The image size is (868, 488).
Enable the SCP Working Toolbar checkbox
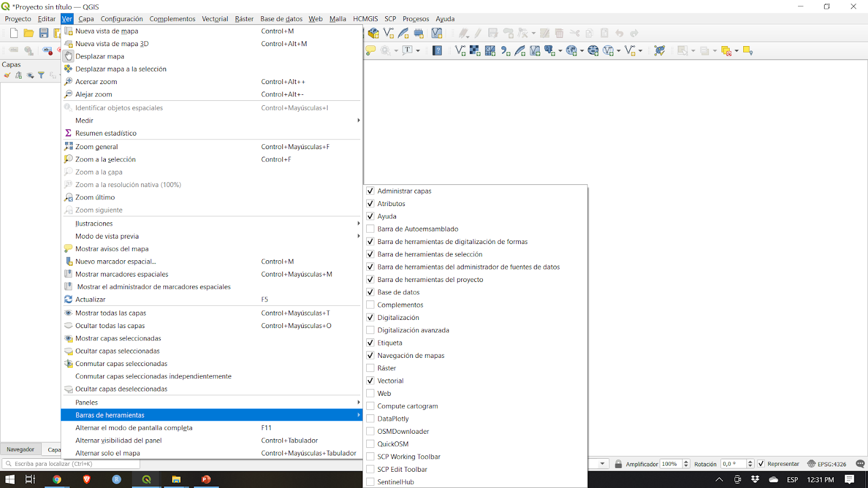pyautogui.click(x=370, y=457)
